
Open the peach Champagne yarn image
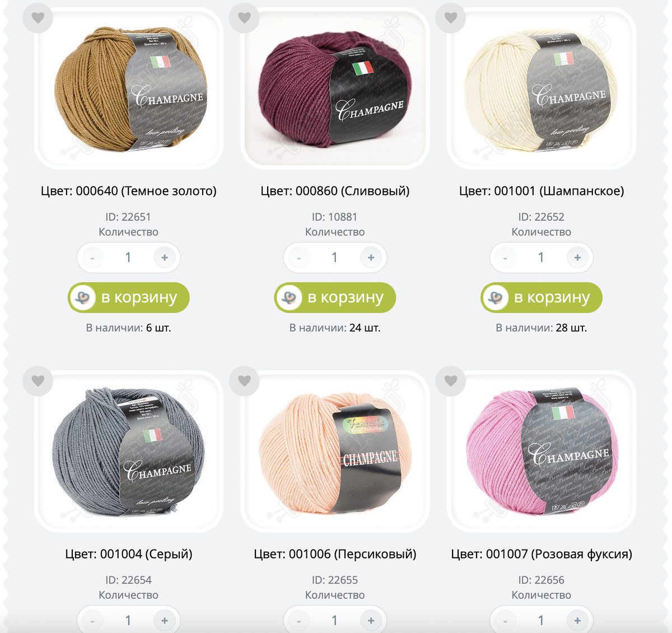pos(335,452)
